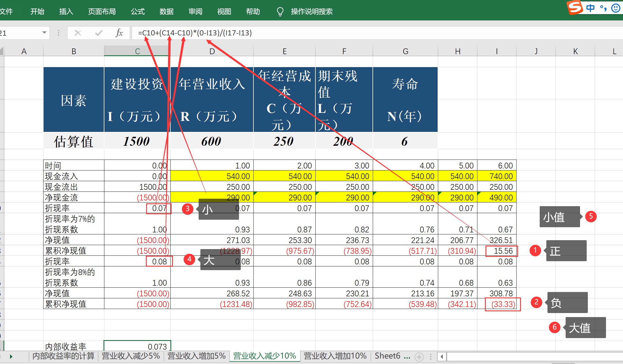
Task: Select yellow cell with value 740.00
Action: click(x=497, y=176)
